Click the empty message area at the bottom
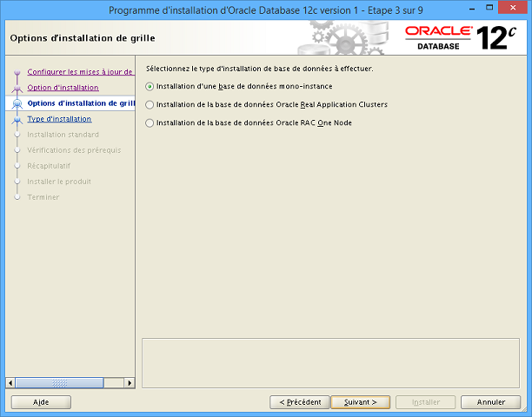This screenshot has height=417, width=532. [330, 363]
